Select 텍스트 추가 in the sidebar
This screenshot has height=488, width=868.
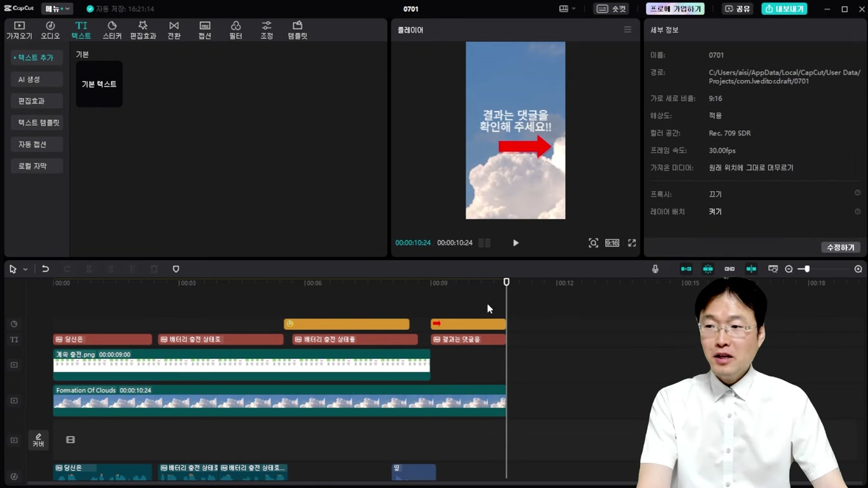point(36,57)
